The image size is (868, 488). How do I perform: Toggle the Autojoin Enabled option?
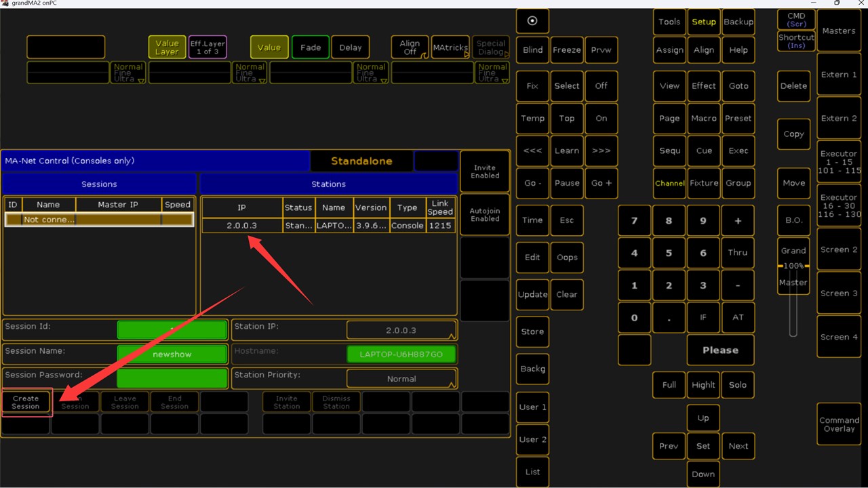[x=485, y=215]
